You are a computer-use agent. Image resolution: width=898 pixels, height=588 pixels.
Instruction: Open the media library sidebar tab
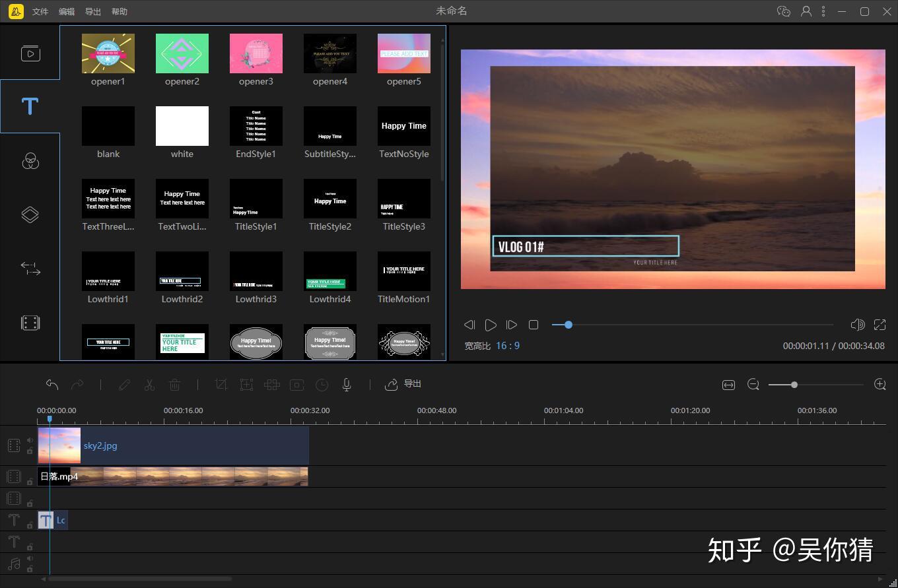[x=30, y=53]
